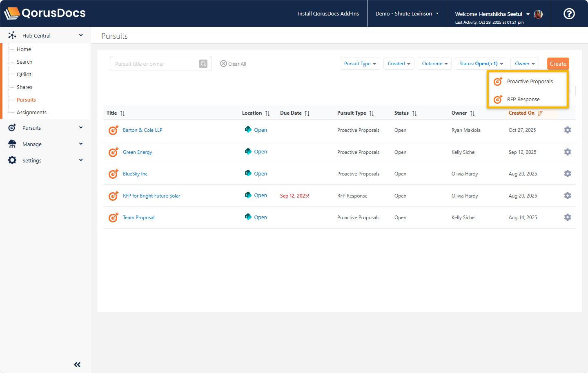Choose RFP Response from the Create menu
588x373 pixels.
(523, 100)
